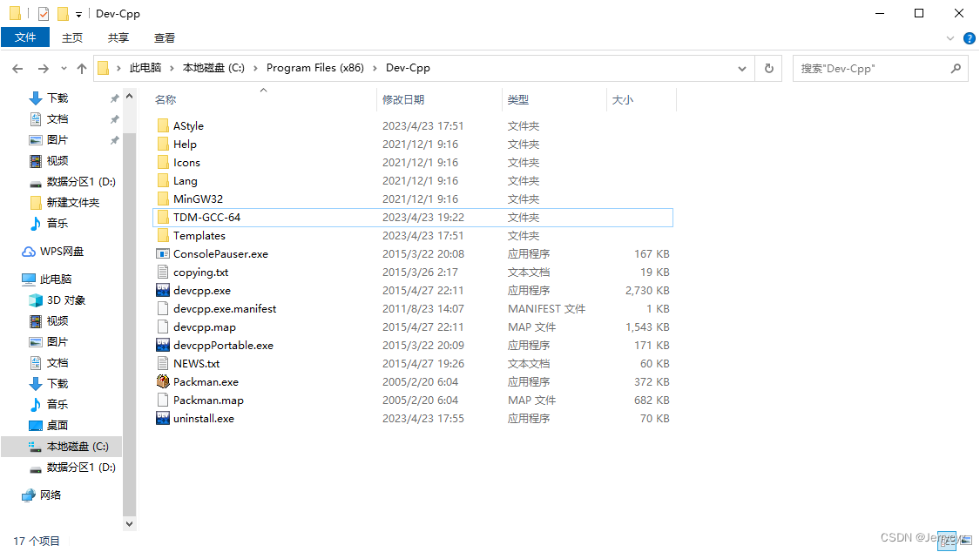Refresh the current folder view
The width and height of the screenshot is (980, 552).
point(768,68)
